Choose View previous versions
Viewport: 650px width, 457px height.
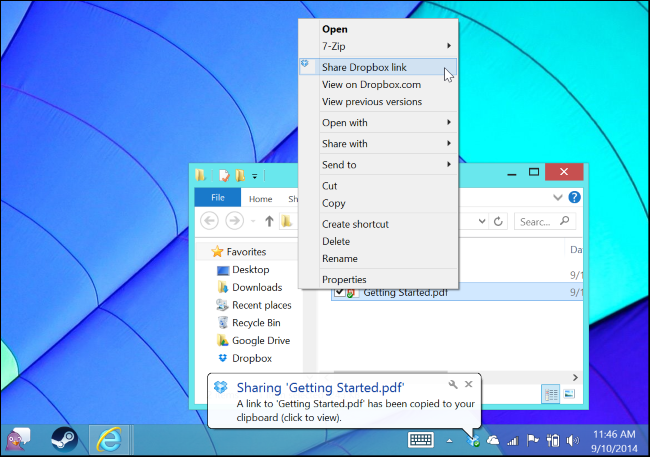pos(378,102)
